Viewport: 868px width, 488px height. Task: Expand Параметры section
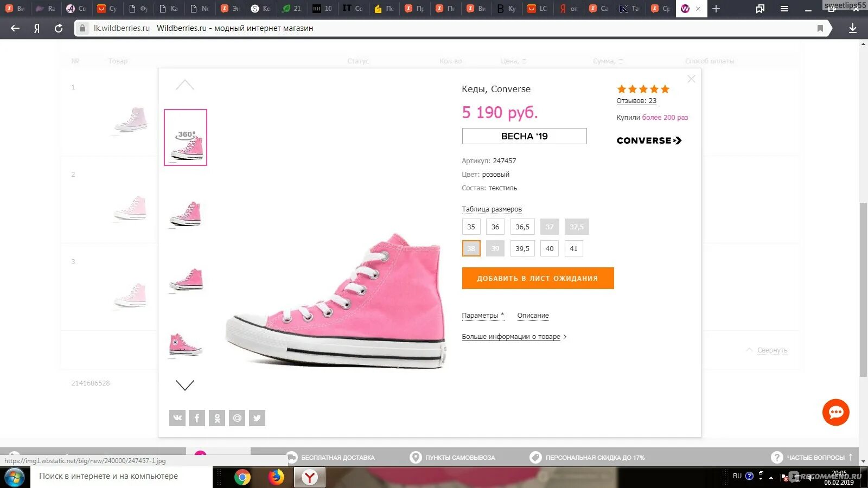coord(483,316)
